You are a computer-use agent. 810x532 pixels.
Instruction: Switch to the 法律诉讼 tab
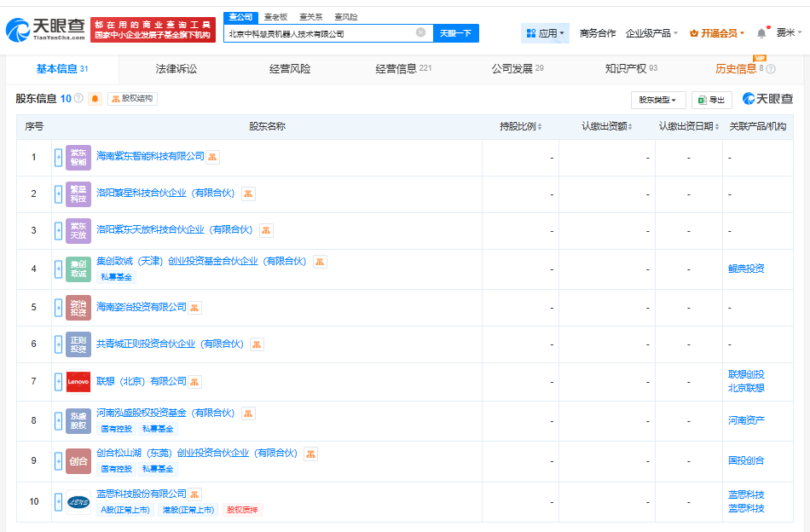coord(176,69)
